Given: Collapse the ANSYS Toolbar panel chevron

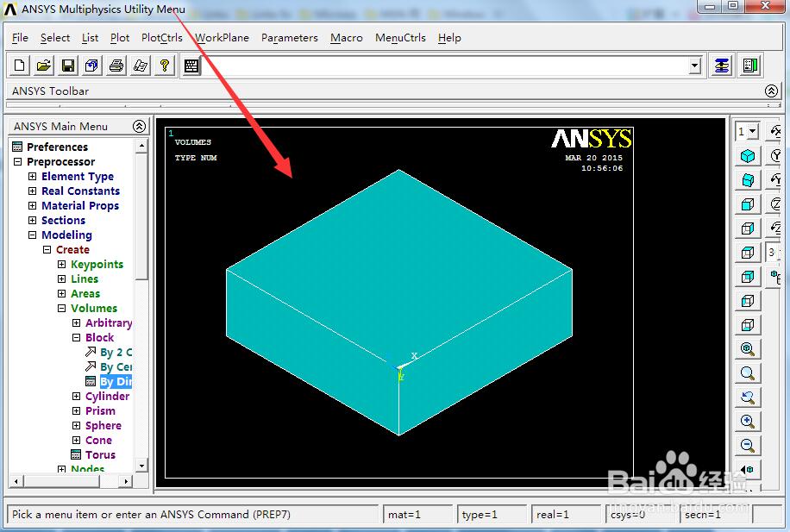Looking at the screenshot, I should pyautogui.click(x=771, y=91).
